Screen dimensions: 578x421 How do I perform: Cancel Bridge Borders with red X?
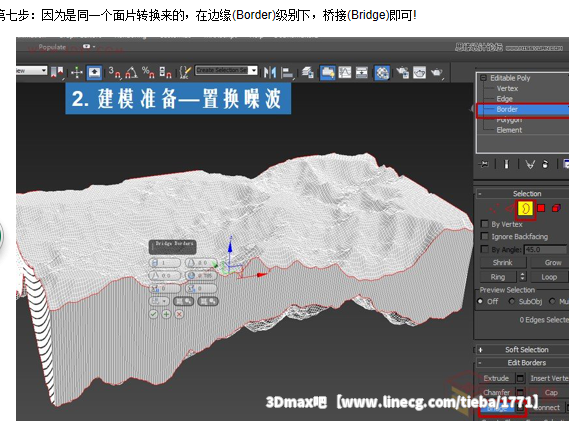[x=179, y=314]
